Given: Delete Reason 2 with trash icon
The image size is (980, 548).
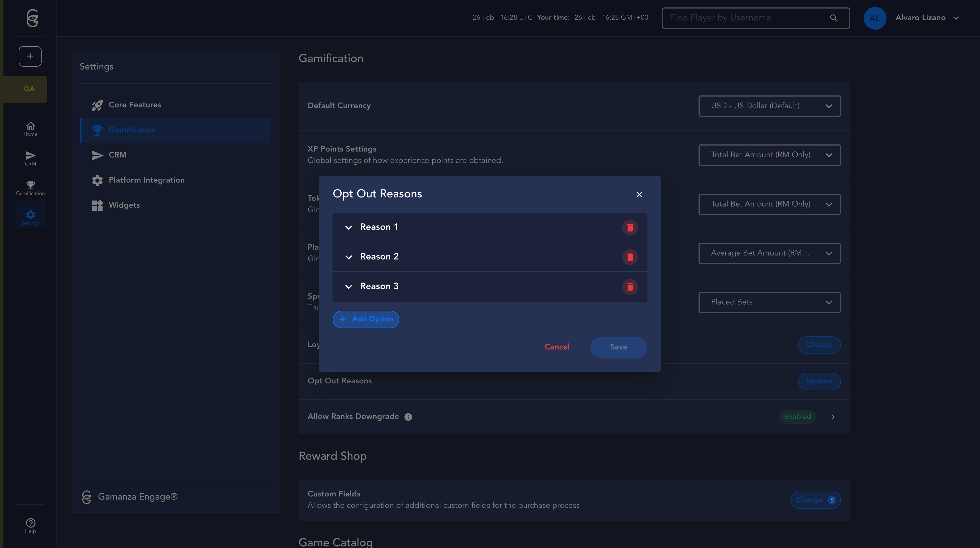Looking at the screenshot, I should point(630,257).
